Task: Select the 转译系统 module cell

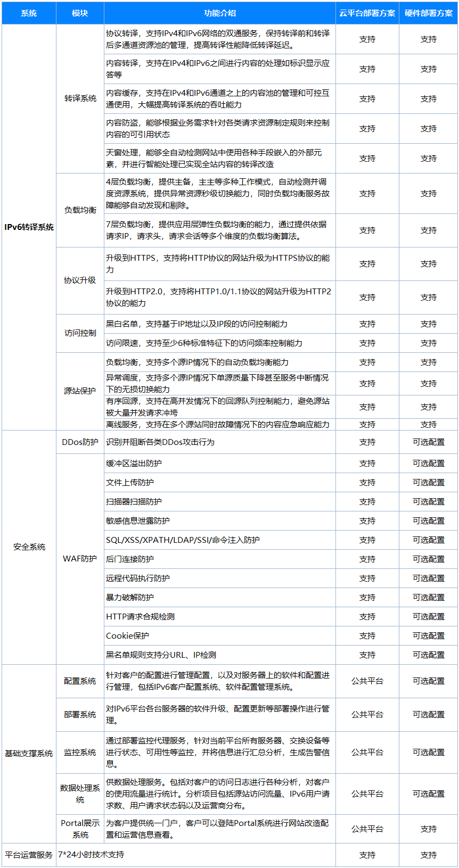Action: tap(80, 98)
